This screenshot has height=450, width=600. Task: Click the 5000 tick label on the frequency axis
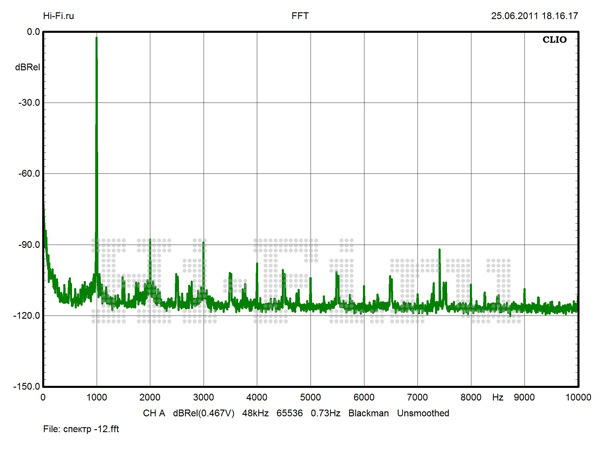(x=310, y=398)
